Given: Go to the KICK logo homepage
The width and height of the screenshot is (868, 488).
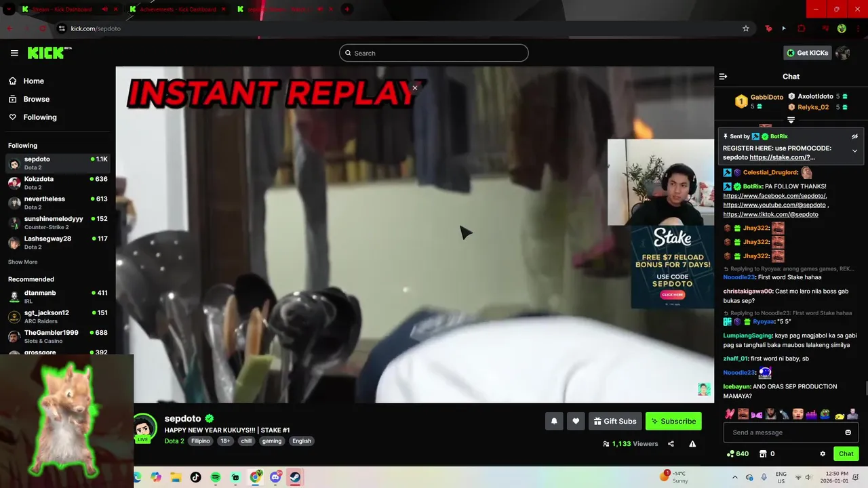Looking at the screenshot, I should point(50,53).
